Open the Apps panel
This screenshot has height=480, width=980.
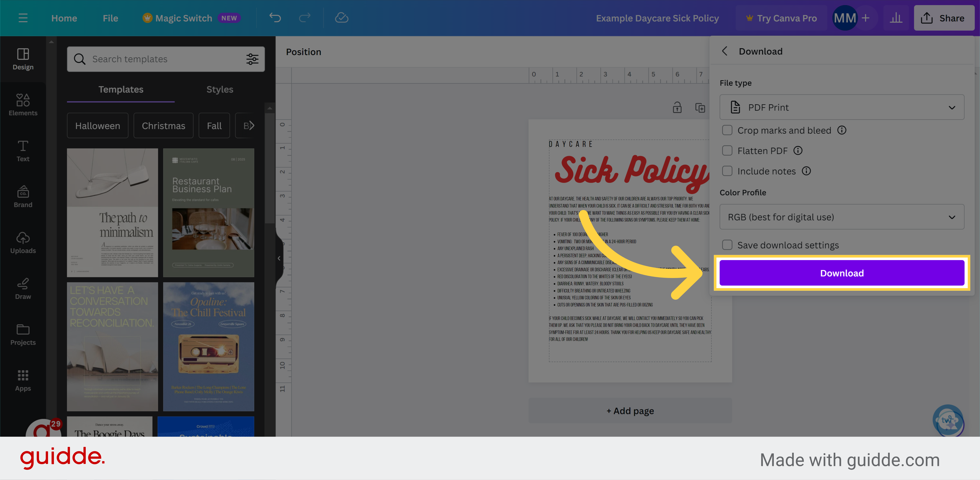click(23, 380)
